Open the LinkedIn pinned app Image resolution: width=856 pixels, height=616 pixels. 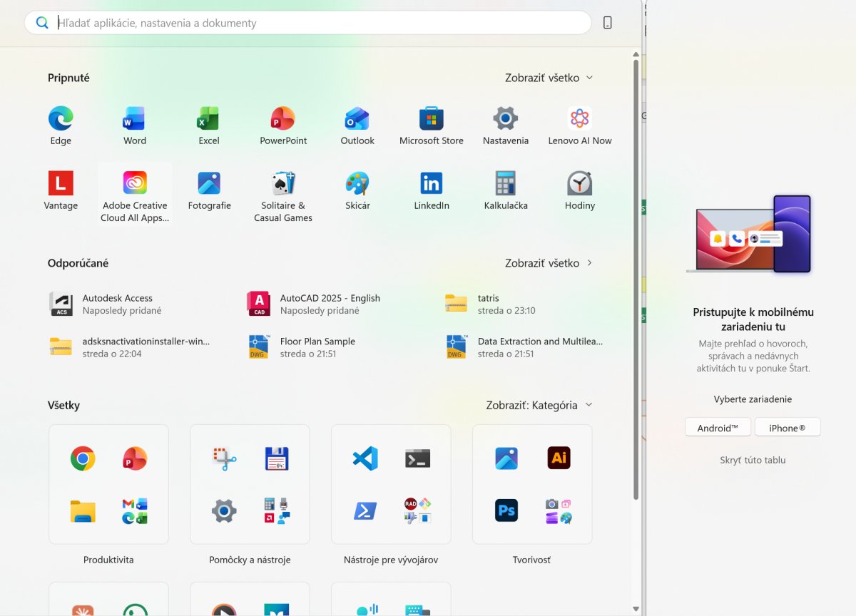coord(432,191)
